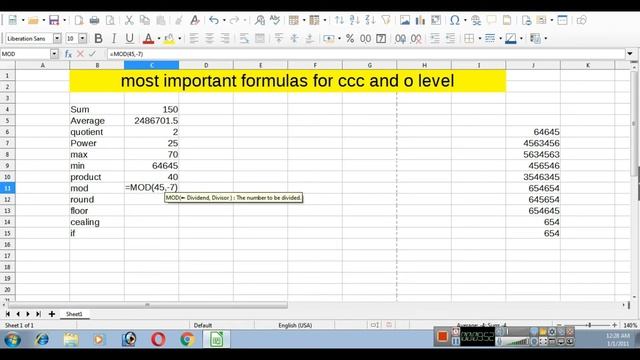Insert a chart

click(420, 20)
